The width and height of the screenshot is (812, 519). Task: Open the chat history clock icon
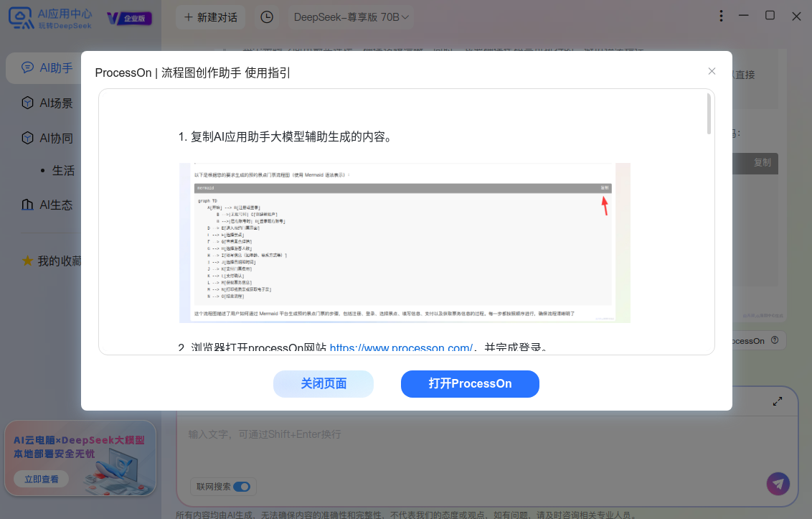[267, 17]
